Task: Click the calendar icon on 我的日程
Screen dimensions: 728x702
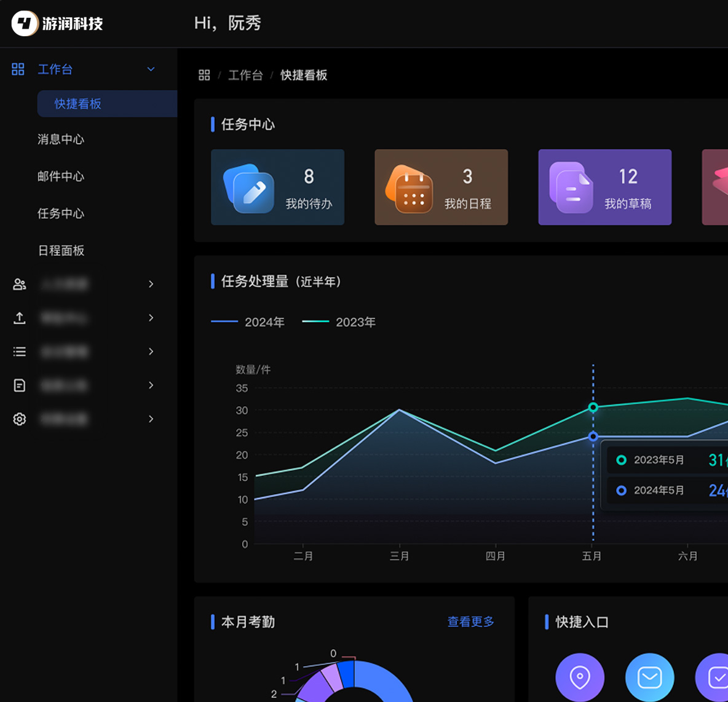Action: coord(410,189)
